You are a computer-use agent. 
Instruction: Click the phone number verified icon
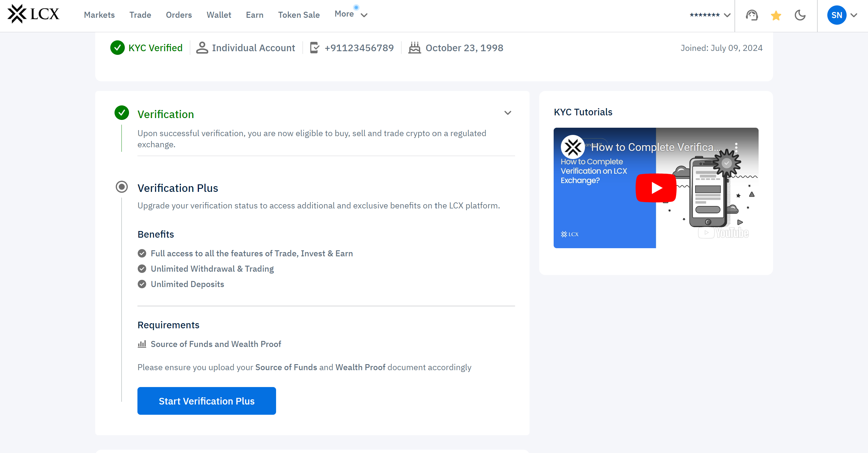(314, 48)
